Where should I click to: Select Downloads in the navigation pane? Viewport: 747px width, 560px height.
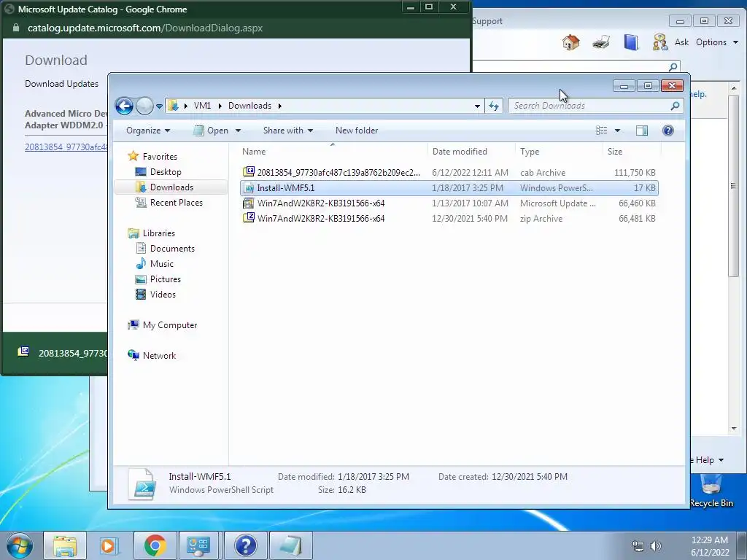pyautogui.click(x=171, y=187)
